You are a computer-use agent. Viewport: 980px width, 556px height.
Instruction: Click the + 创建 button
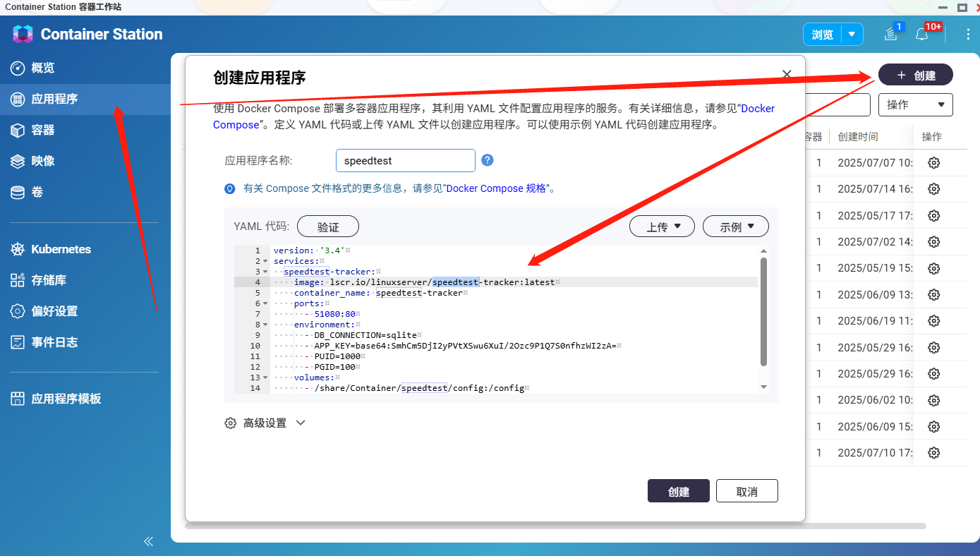click(916, 75)
